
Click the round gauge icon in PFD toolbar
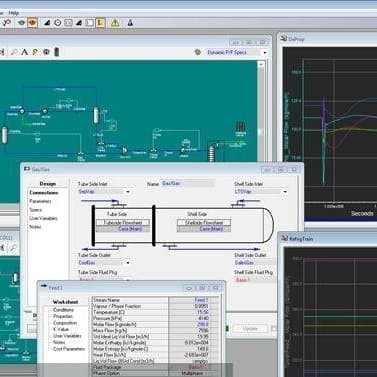pyautogui.click(x=46, y=52)
